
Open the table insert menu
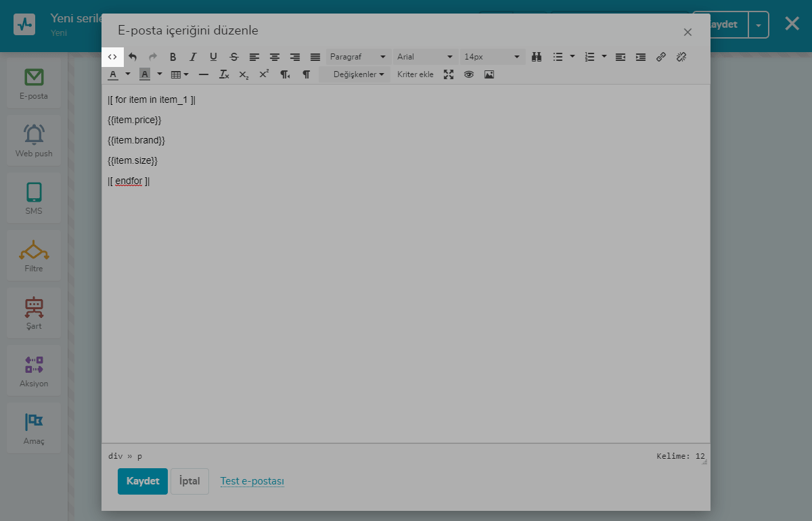pos(179,74)
